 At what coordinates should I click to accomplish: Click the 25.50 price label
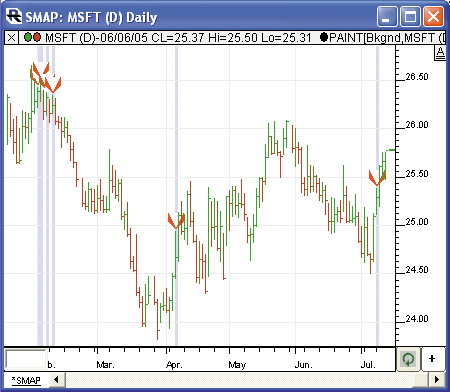click(417, 174)
